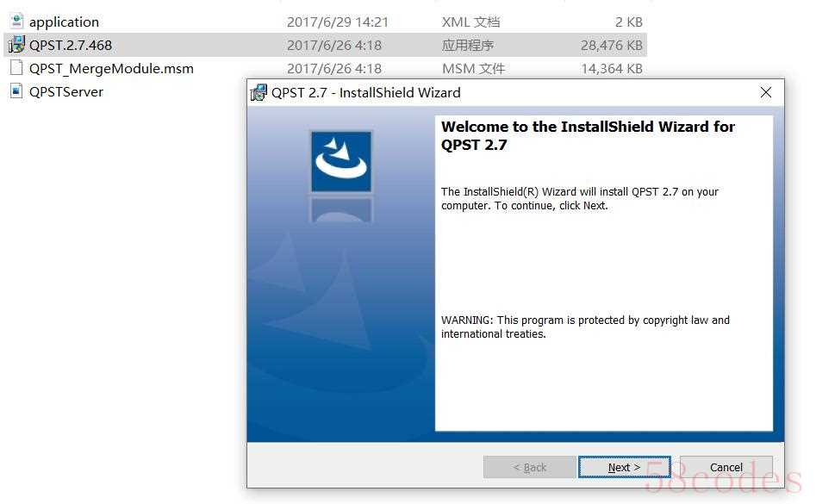Close the InstallShield Wizard window
The height and width of the screenshot is (504, 816).
[x=765, y=92]
